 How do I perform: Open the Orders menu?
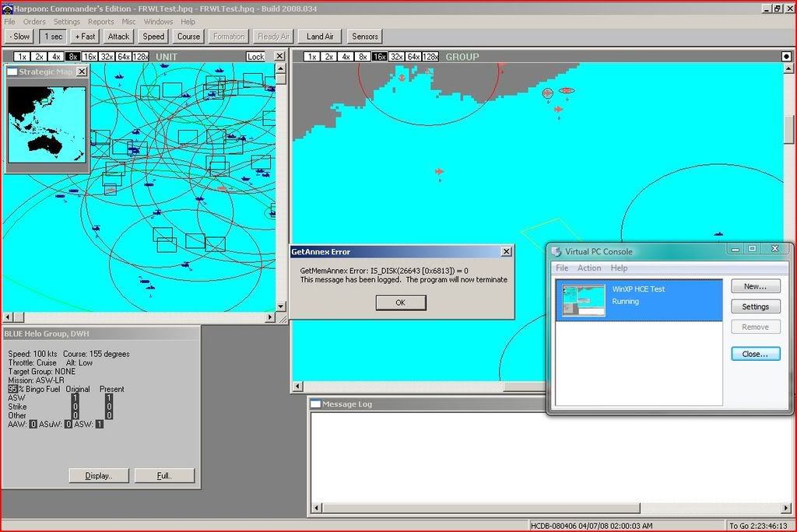click(x=34, y=22)
